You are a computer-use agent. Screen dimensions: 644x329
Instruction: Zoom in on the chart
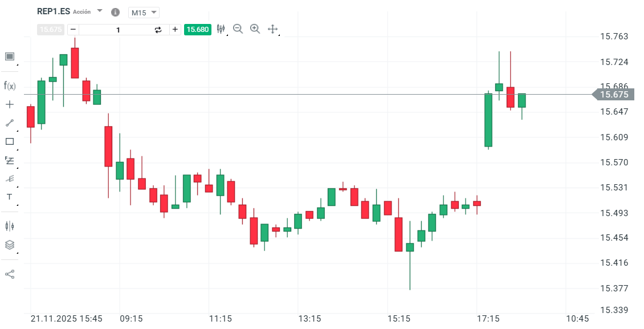(x=255, y=29)
